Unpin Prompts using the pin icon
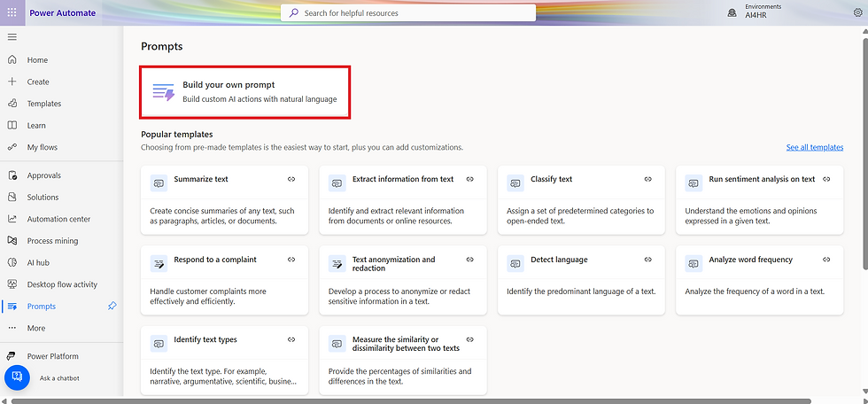Screen dimensions: 868x404 112,306
